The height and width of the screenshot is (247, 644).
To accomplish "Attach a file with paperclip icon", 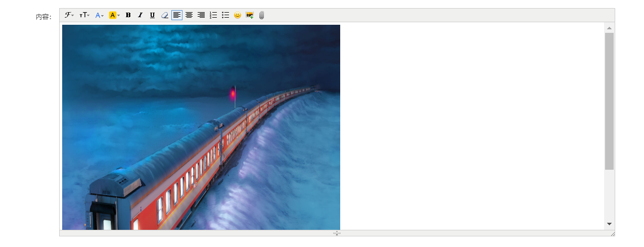I will (x=261, y=15).
